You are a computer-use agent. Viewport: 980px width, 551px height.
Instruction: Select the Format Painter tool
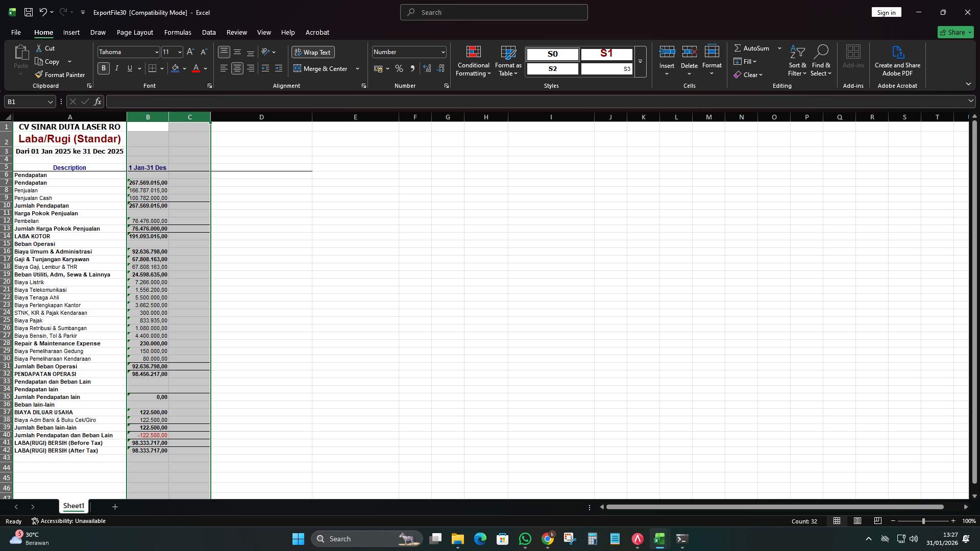(x=60, y=74)
